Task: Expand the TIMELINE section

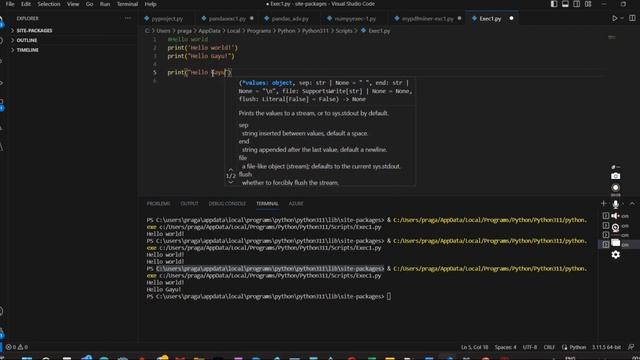Action: 27,50
